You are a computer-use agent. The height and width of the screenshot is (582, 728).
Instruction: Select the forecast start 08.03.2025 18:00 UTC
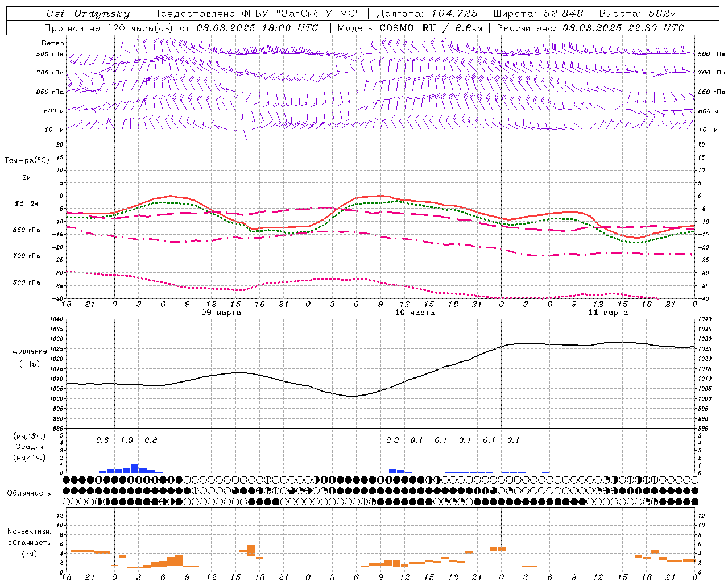point(257,28)
